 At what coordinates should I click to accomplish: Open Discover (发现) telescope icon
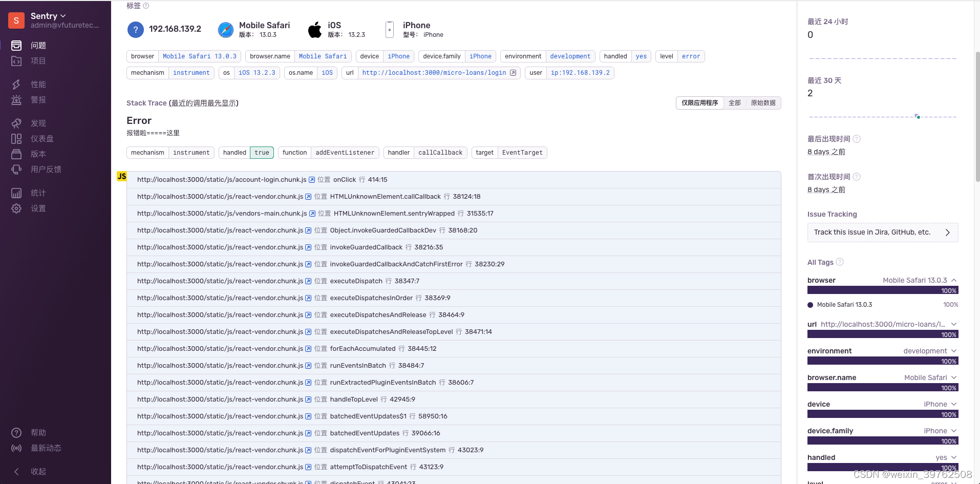[x=16, y=123]
